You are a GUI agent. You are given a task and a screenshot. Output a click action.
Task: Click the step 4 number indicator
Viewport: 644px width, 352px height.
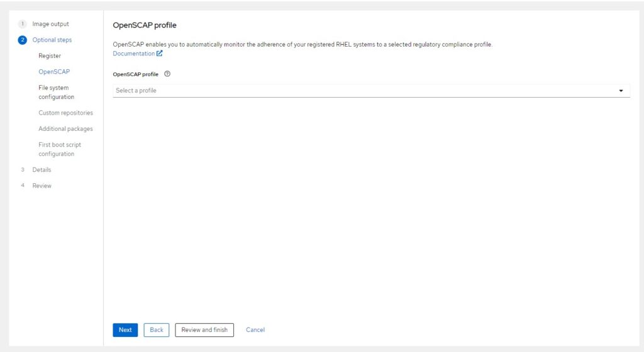(x=23, y=186)
